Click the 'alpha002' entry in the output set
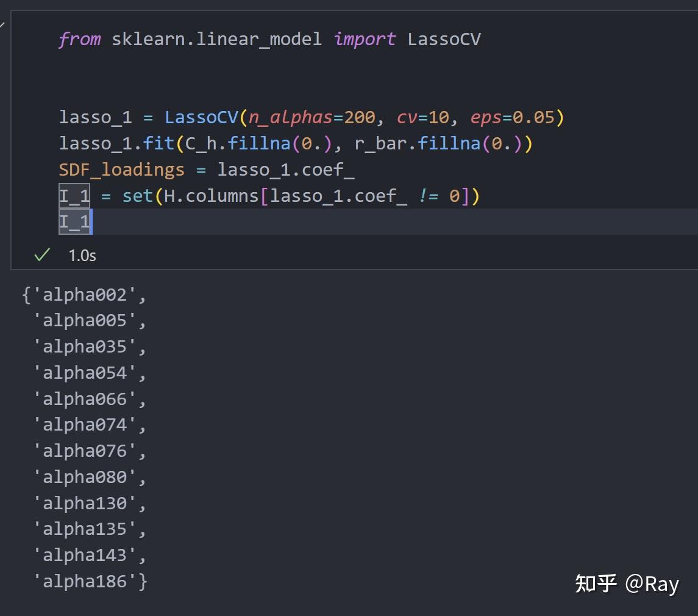The image size is (698, 616). click(x=85, y=294)
